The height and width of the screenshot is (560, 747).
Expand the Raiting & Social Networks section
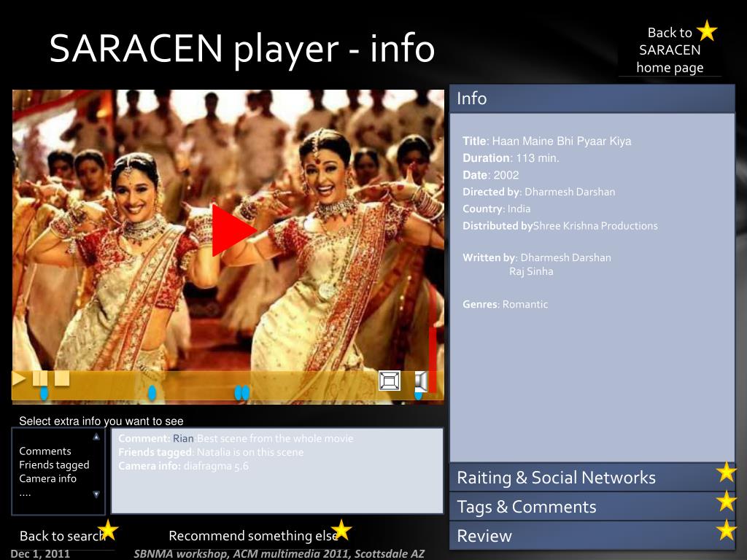592,477
